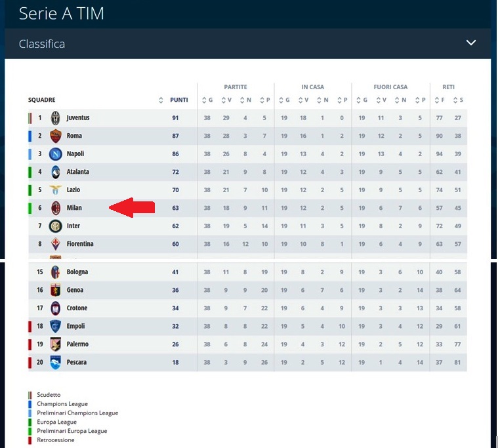The height and width of the screenshot is (448, 500).
Task: Click the Classifica section title
Action: tap(42, 44)
